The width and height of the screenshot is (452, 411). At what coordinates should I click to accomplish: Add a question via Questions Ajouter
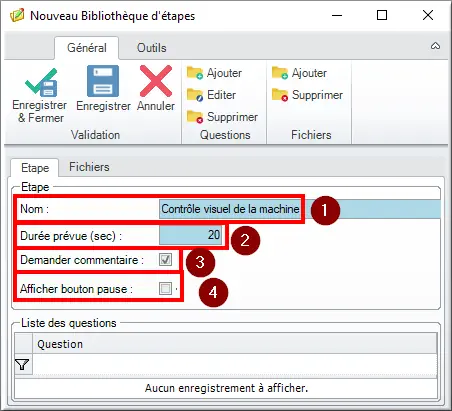pos(214,73)
